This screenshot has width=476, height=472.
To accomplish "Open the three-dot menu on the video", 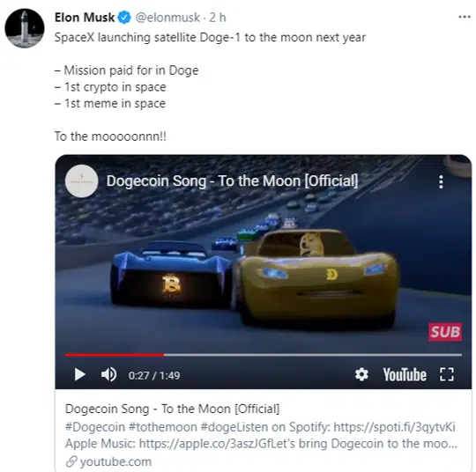I will coord(441,181).
